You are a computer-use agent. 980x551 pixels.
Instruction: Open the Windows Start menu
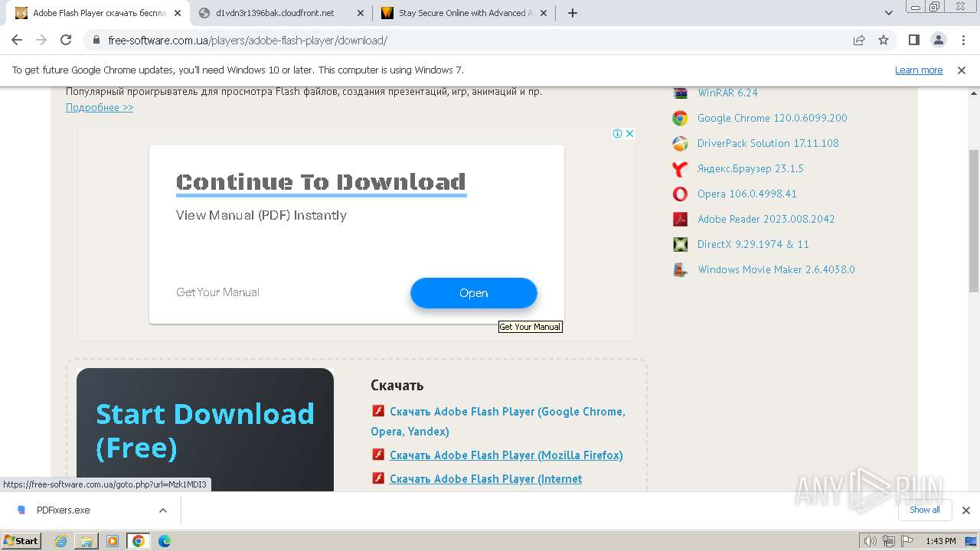pos(21,540)
